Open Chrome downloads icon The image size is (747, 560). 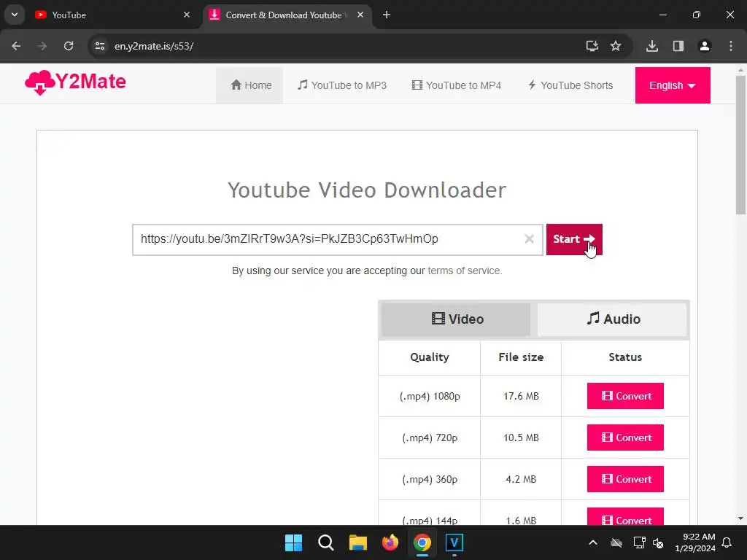[652, 46]
